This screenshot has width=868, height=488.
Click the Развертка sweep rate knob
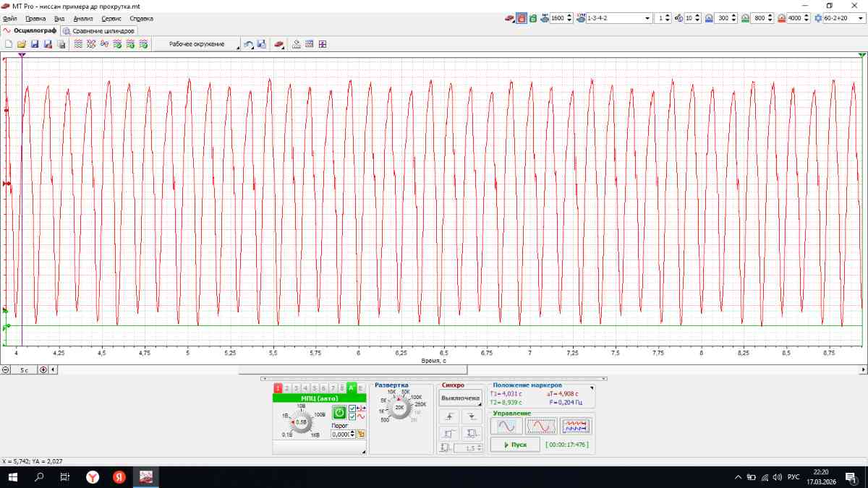(x=399, y=407)
